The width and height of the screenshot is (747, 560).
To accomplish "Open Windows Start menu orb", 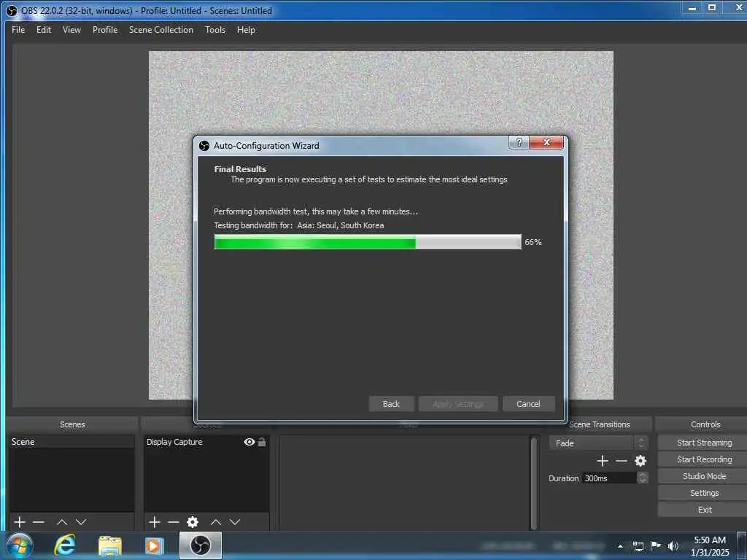I will [x=20, y=545].
